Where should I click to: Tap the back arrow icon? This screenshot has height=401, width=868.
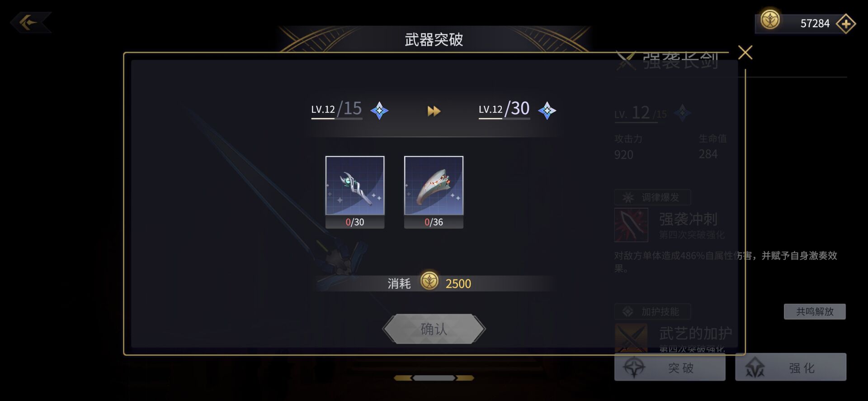point(30,22)
